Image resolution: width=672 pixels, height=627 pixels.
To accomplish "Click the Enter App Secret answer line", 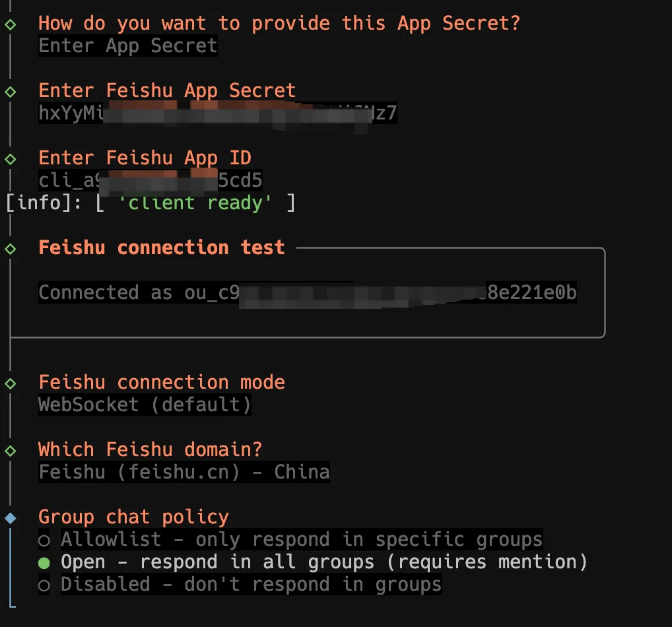I will (x=127, y=46).
